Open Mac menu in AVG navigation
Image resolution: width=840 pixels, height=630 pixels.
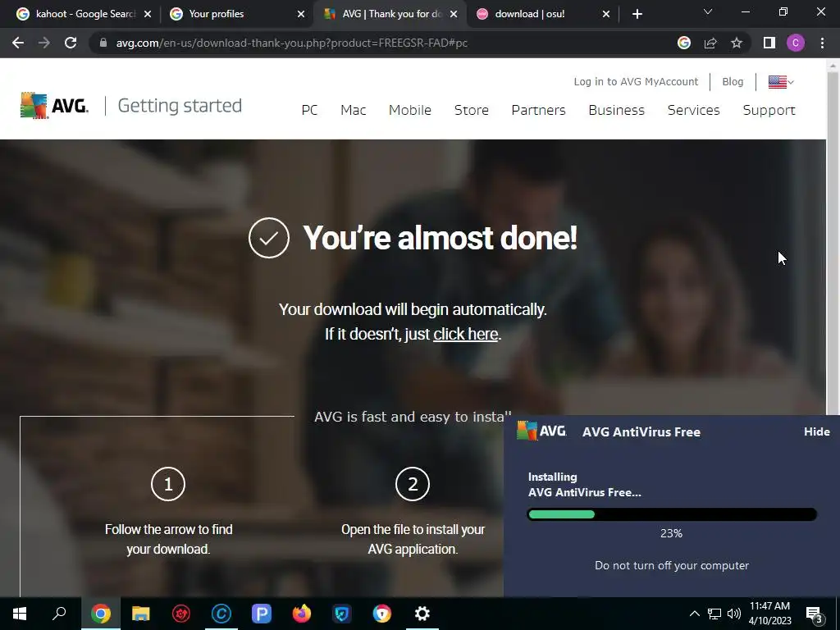click(353, 110)
